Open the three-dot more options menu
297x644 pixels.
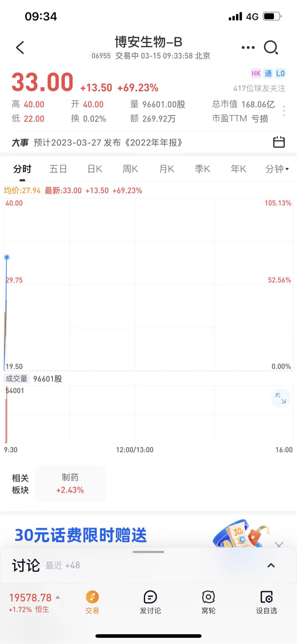tap(248, 48)
